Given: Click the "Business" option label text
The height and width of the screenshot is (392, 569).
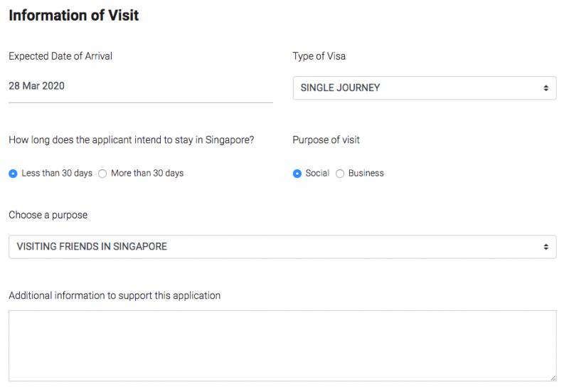Looking at the screenshot, I should click(366, 174).
